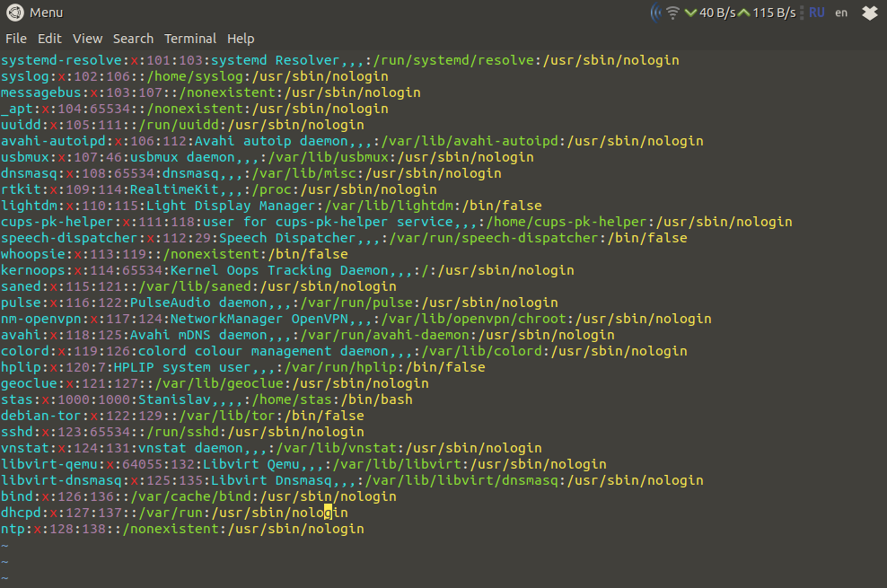Click '/home/cups-pk-helper' path text

(566, 222)
